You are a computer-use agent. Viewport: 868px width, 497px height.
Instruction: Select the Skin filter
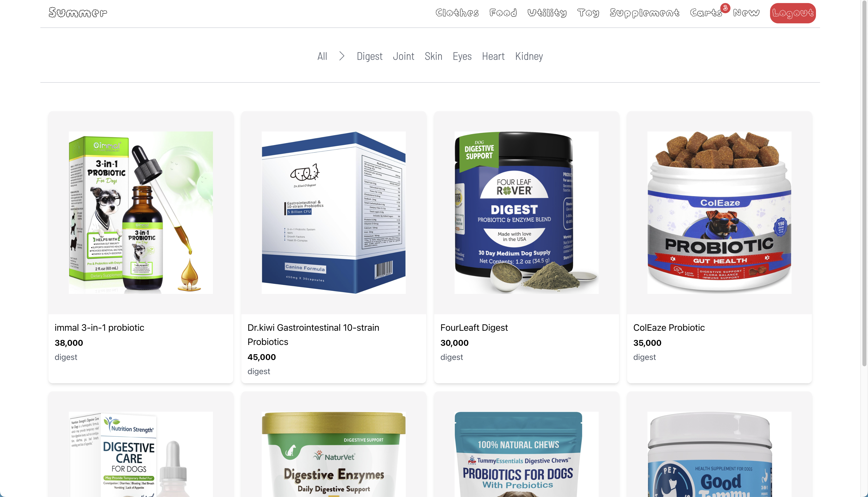(433, 56)
